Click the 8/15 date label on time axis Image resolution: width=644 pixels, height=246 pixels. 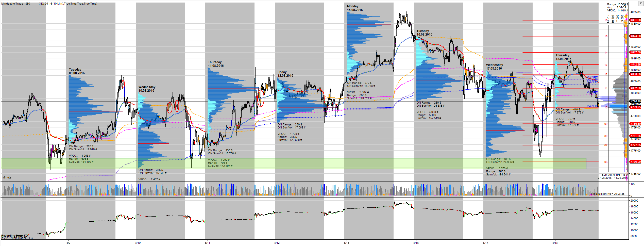(x=347, y=243)
